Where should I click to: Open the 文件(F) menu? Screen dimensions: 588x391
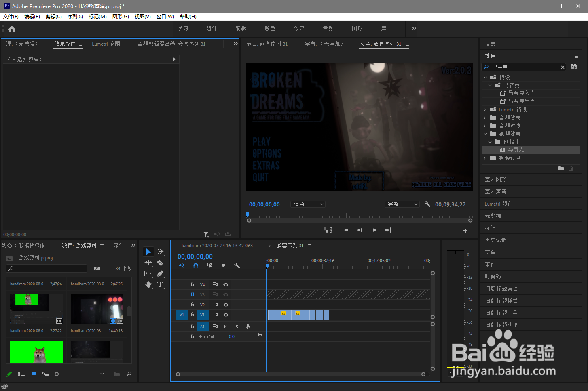point(11,17)
